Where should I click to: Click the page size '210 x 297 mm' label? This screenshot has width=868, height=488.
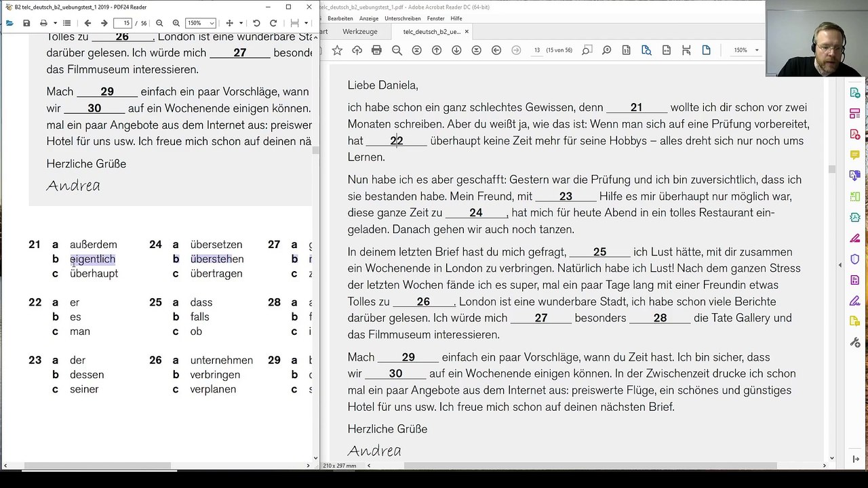pos(340,466)
